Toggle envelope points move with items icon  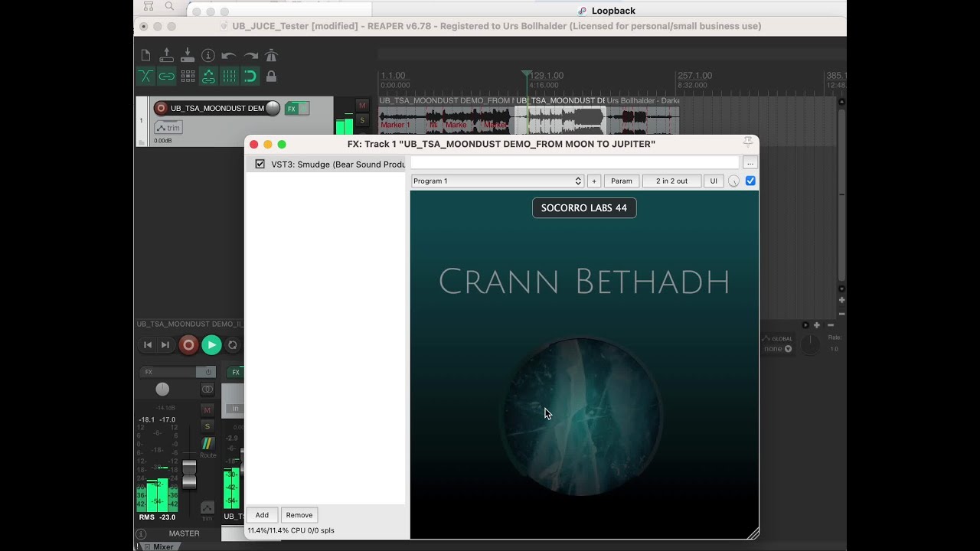208,77
